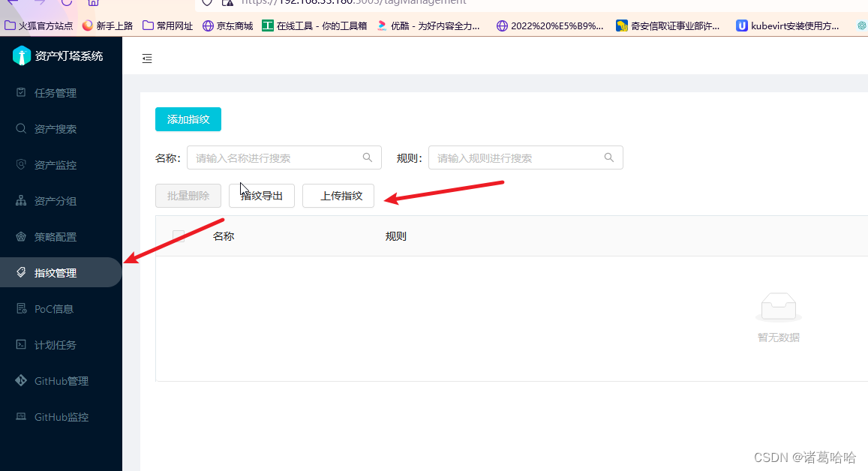Select 指纹管理 menu item
The width and height of the screenshot is (868, 471).
(x=61, y=272)
